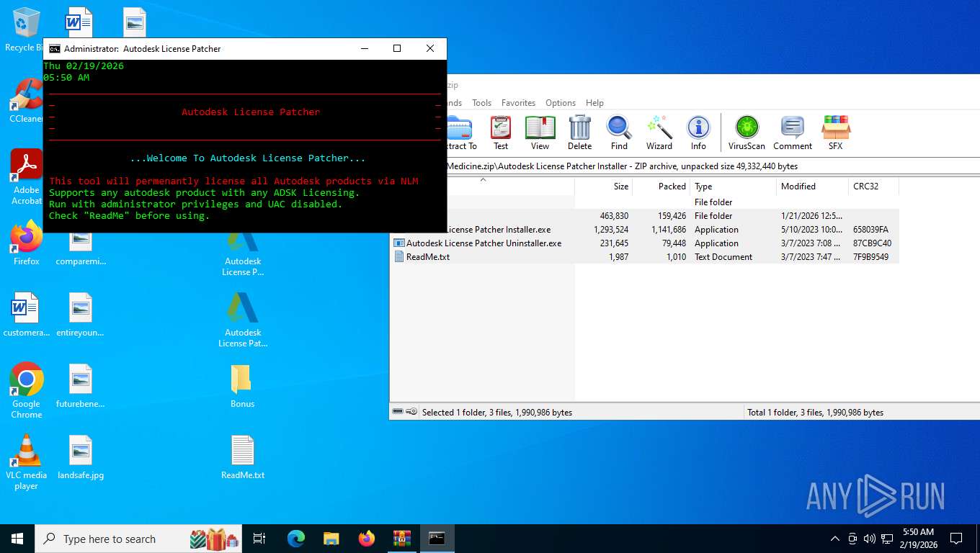Click the 87CB9C40 CRC32 value

click(x=872, y=243)
